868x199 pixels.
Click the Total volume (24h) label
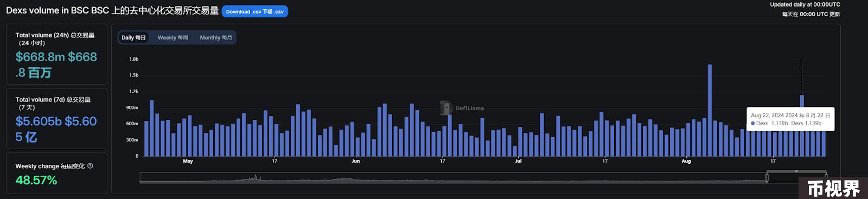pos(55,39)
